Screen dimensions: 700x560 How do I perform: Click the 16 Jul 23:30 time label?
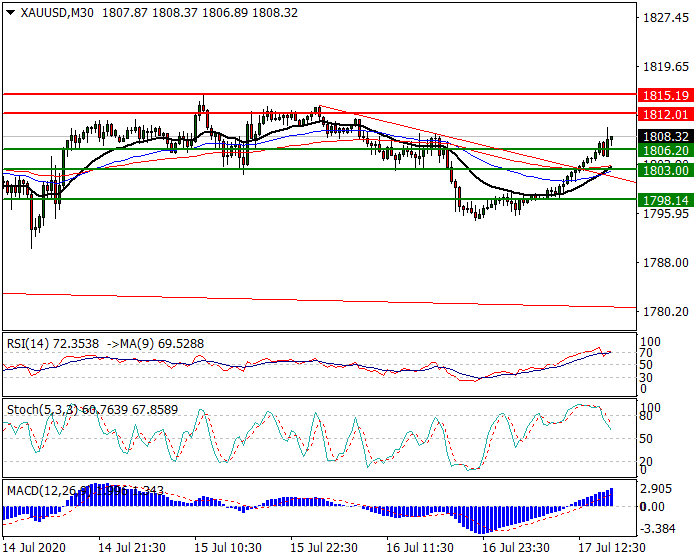click(x=516, y=547)
